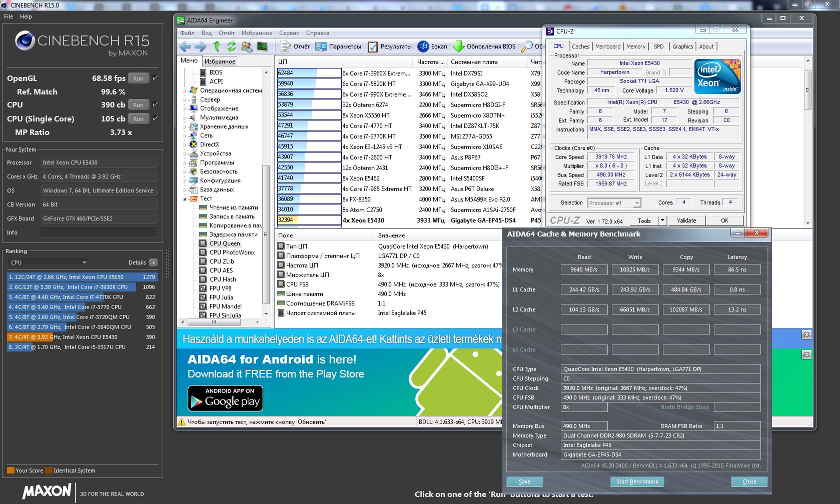The image size is (840, 504).
Task: Switch to the Избранное tab in AIDA64
Action: pos(220,61)
